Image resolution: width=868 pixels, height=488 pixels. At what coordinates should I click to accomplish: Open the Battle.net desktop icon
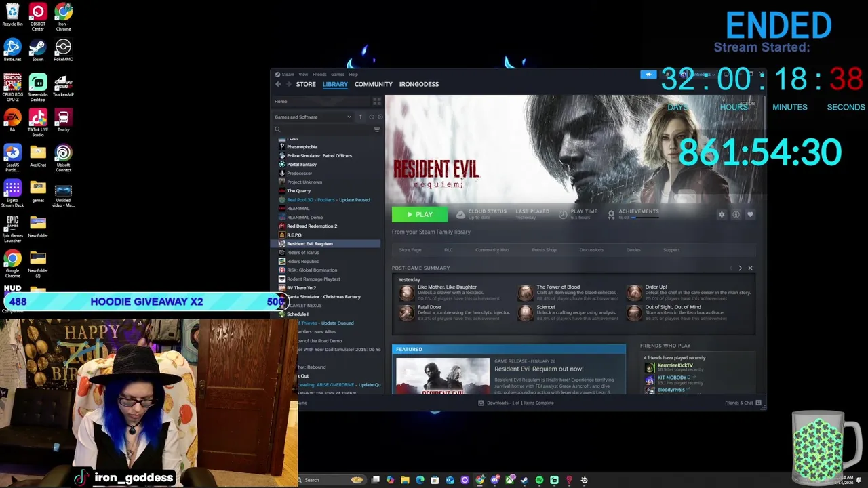pyautogui.click(x=12, y=51)
